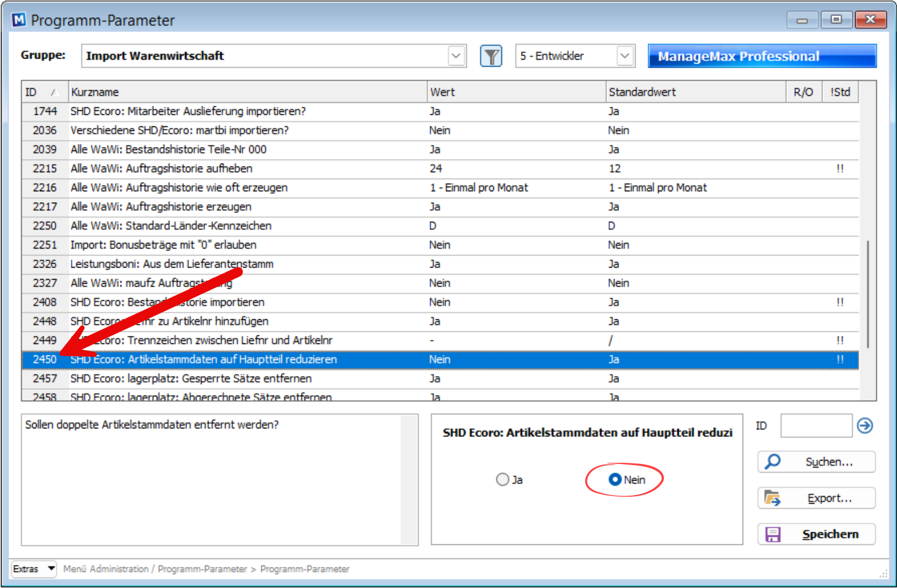The width and height of the screenshot is (897, 588).
Task: Click the ManageMax app icon in title bar
Action: 19,20
